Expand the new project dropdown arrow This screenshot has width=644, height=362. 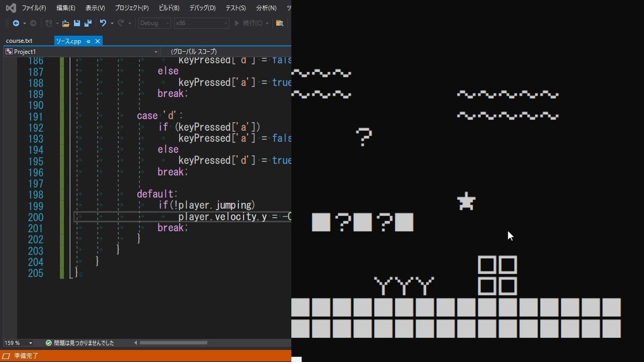57,23
